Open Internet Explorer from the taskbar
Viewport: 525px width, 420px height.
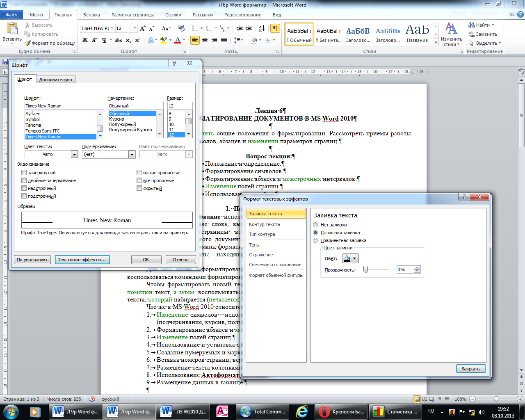tap(302, 411)
